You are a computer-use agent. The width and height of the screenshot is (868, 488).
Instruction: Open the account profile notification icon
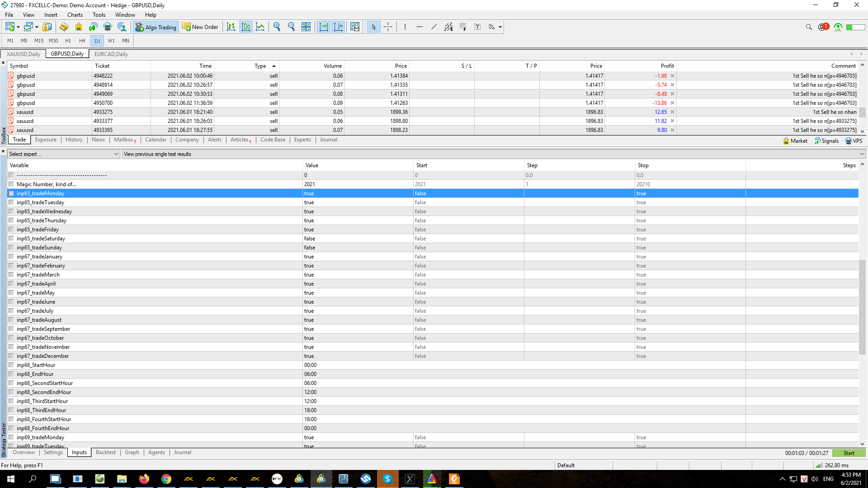823,27
